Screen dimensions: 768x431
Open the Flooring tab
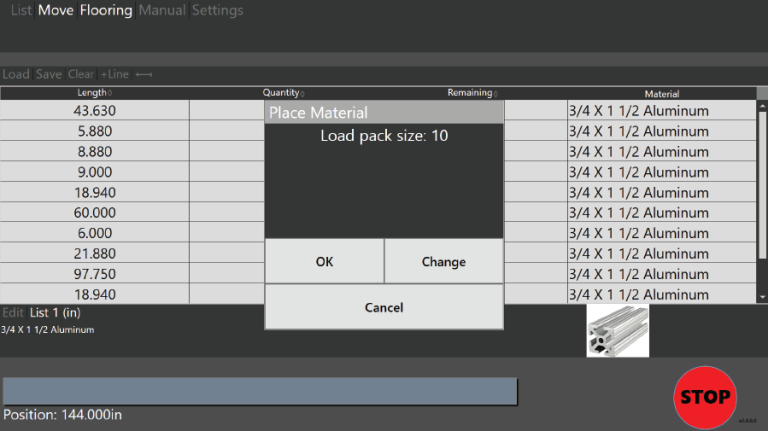click(106, 10)
